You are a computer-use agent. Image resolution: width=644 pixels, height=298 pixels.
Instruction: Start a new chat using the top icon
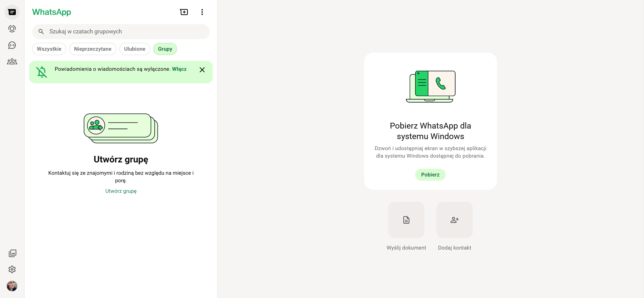click(x=184, y=12)
